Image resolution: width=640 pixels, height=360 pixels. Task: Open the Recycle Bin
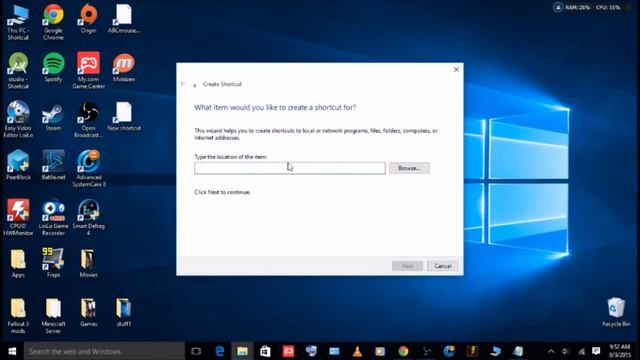pos(616,312)
